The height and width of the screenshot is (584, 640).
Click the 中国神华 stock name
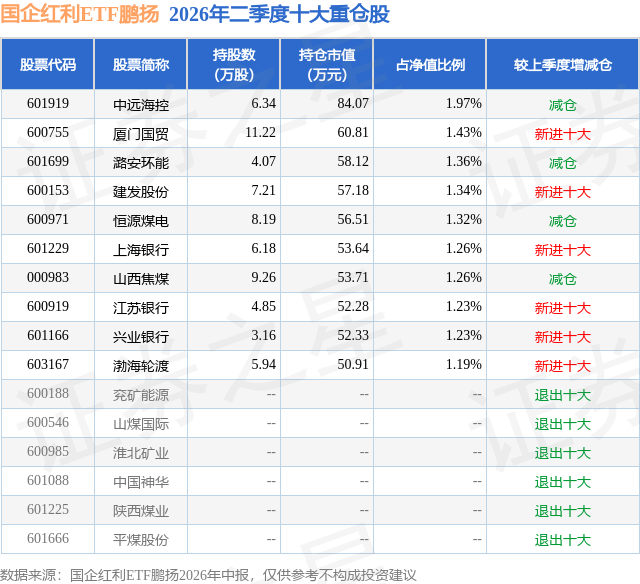coord(141,482)
